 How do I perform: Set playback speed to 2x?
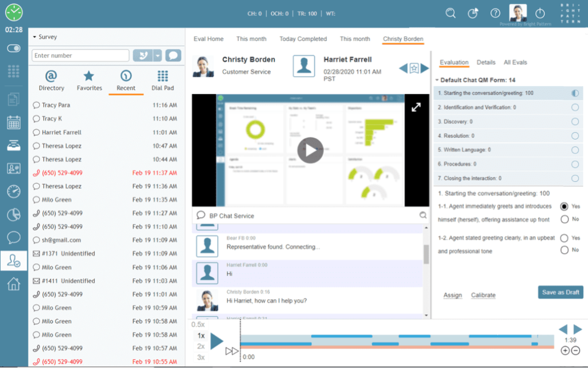tap(199, 346)
